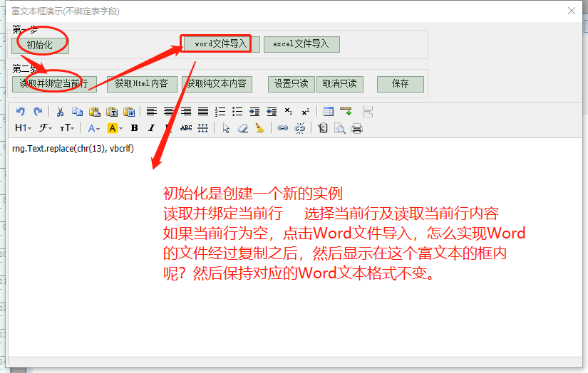Toggle strikethrough ABC formatting
Screen dimensions: 588x373
[186, 128]
